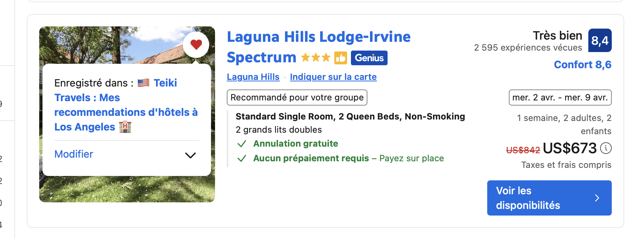Click the Voir les disponibilités button
This screenshot has height=239, width=644.
549,198
